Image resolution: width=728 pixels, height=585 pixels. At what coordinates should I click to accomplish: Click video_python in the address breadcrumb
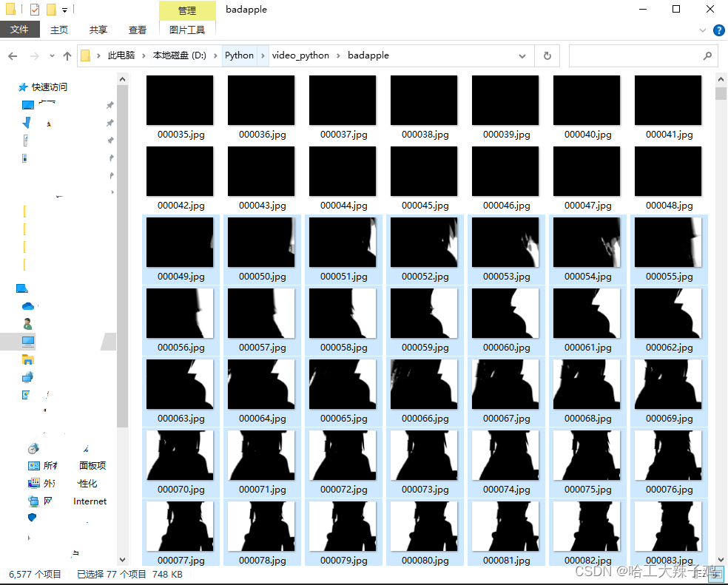[x=300, y=55]
